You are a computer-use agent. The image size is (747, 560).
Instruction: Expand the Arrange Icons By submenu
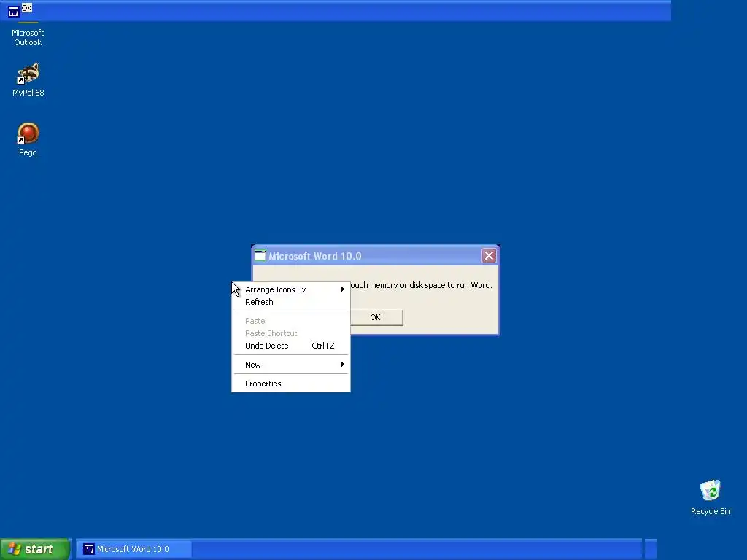[x=290, y=289]
